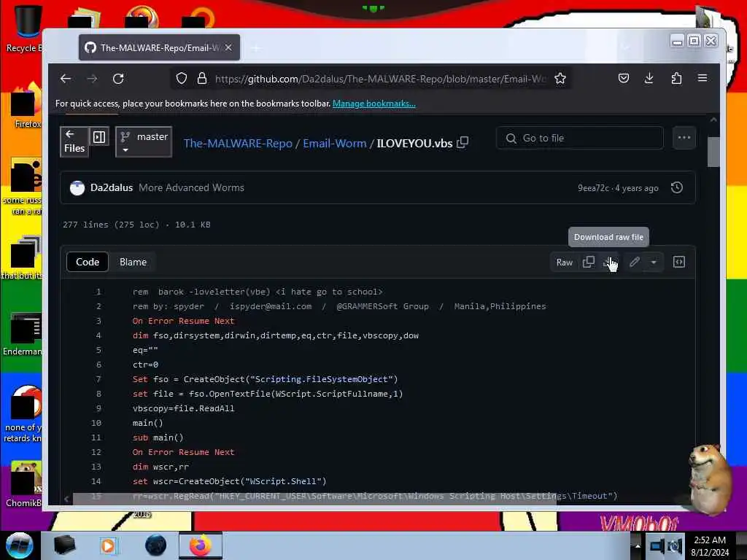Expand the edit options dropdown arrow
The height and width of the screenshot is (560, 747).
654,262
